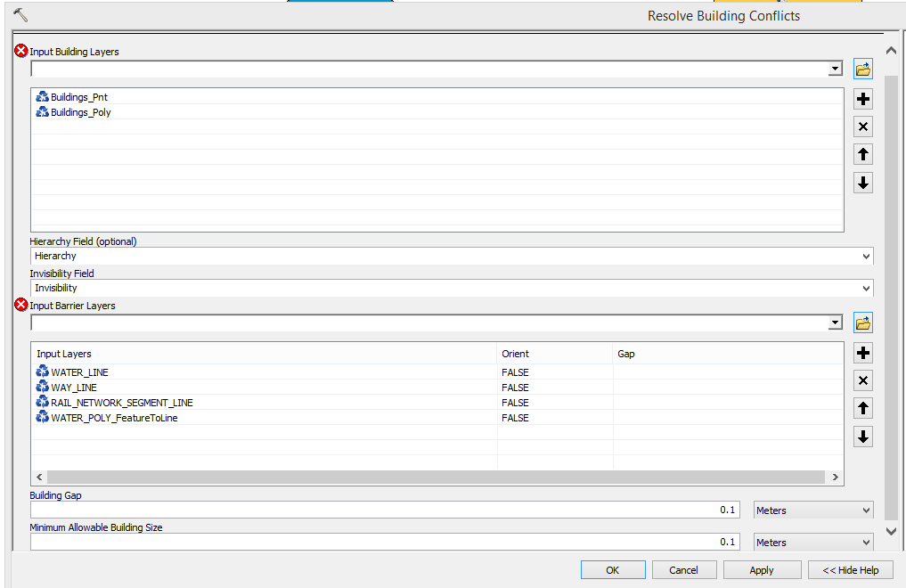Click Orient FALSE value for RAIL_NETWORK_SEGMENT_LINE

pyautogui.click(x=515, y=403)
